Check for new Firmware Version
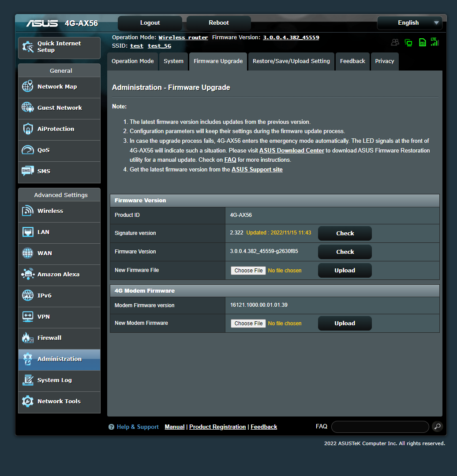 345,252
